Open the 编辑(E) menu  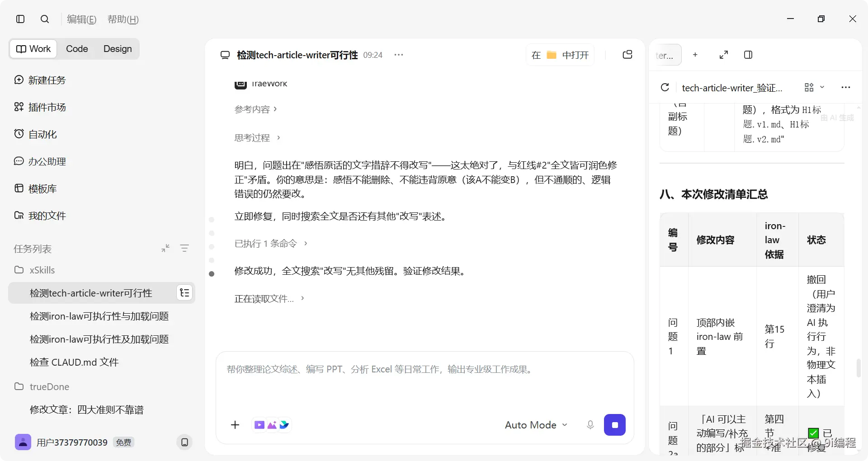(x=82, y=19)
